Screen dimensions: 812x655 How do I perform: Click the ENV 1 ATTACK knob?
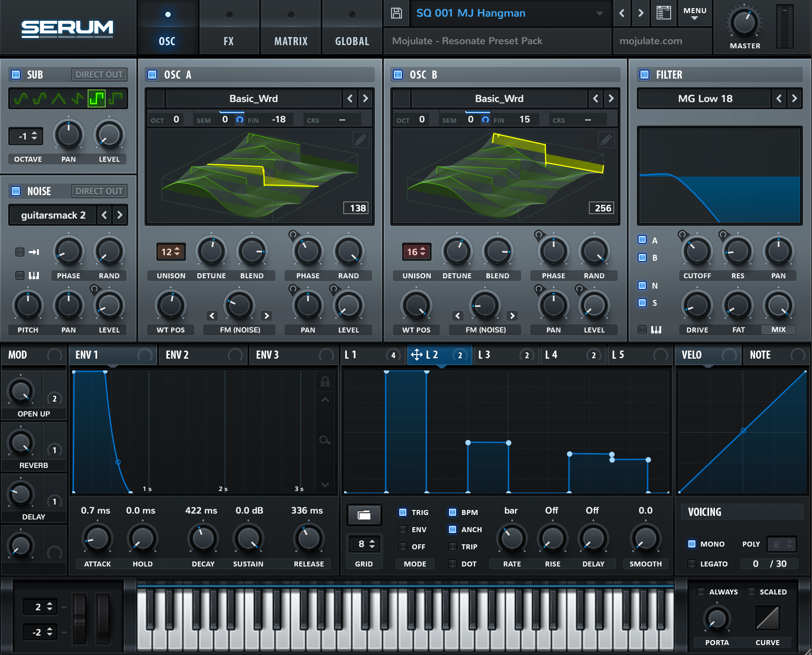tap(97, 538)
